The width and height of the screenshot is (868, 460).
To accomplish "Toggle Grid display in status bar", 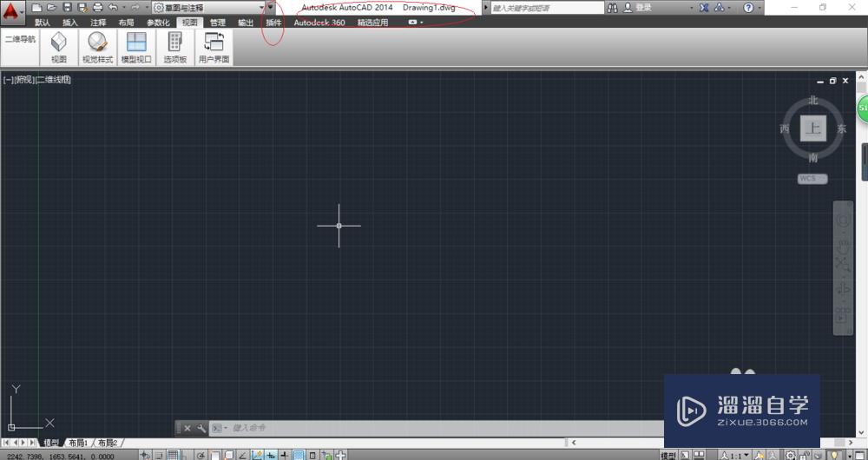I will (x=174, y=455).
